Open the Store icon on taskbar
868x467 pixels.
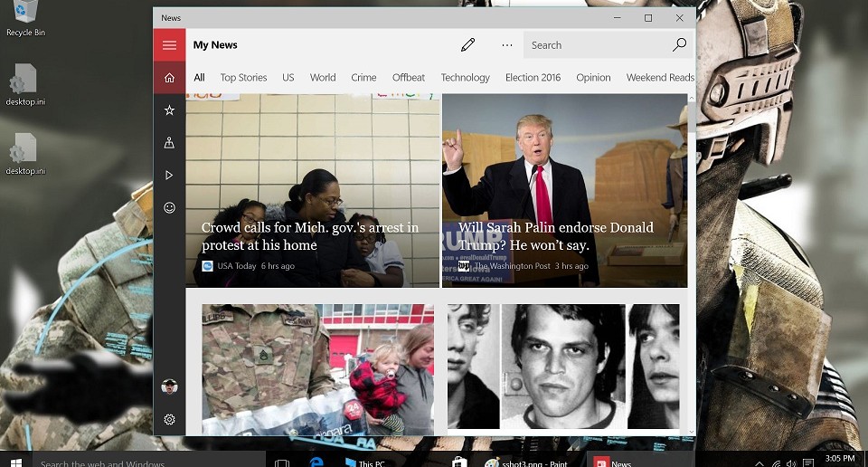pos(459,462)
